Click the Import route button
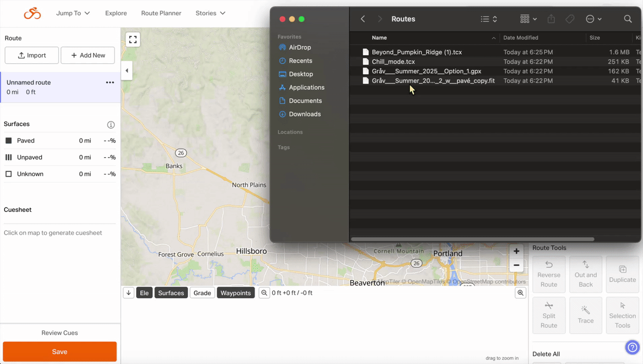643x364 pixels. point(32,55)
